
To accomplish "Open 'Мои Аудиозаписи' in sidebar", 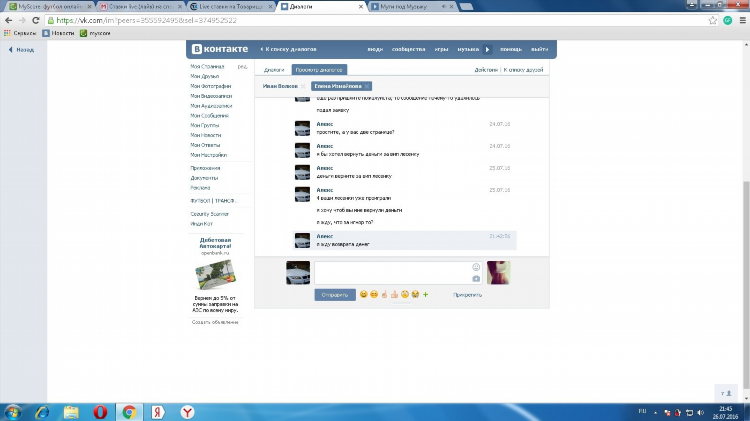I will (x=211, y=106).
